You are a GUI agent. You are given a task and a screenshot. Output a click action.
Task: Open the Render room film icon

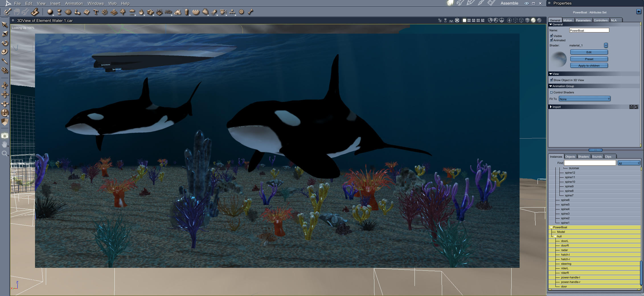(x=491, y=3)
